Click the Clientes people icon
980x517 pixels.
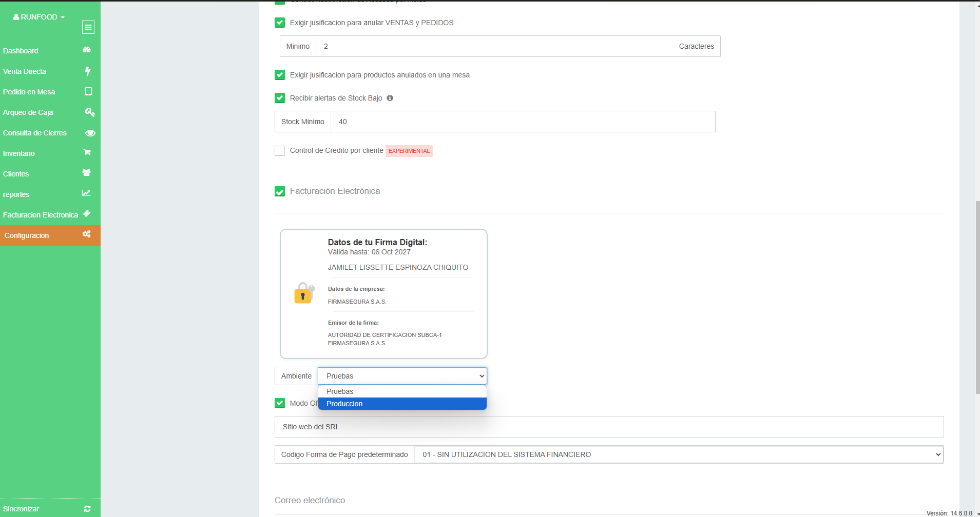(87, 173)
